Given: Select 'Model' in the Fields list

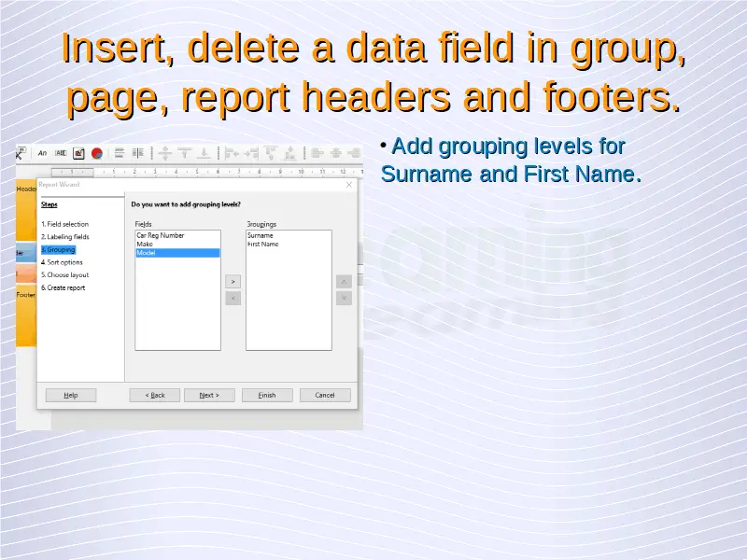Looking at the screenshot, I should [177, 253].
